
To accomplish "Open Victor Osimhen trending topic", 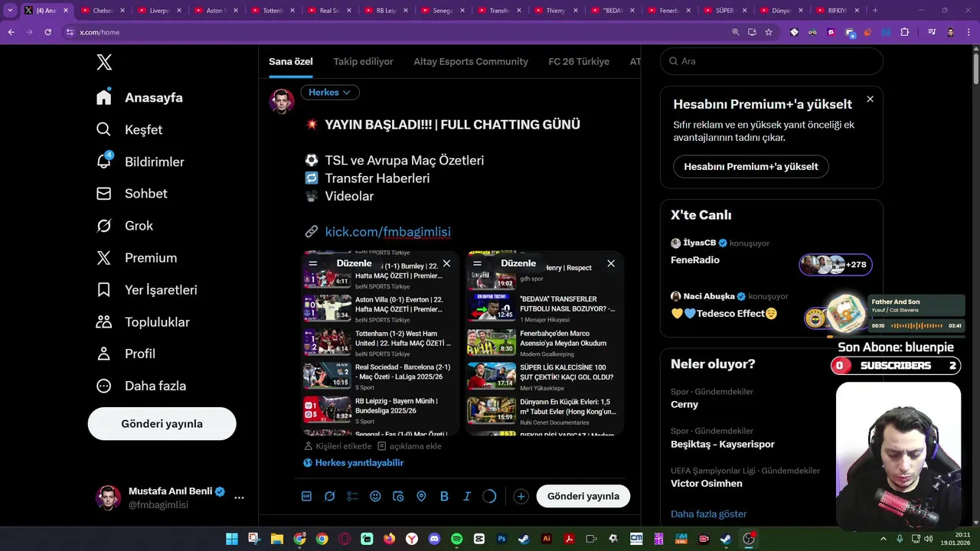I will pos(707,483).
